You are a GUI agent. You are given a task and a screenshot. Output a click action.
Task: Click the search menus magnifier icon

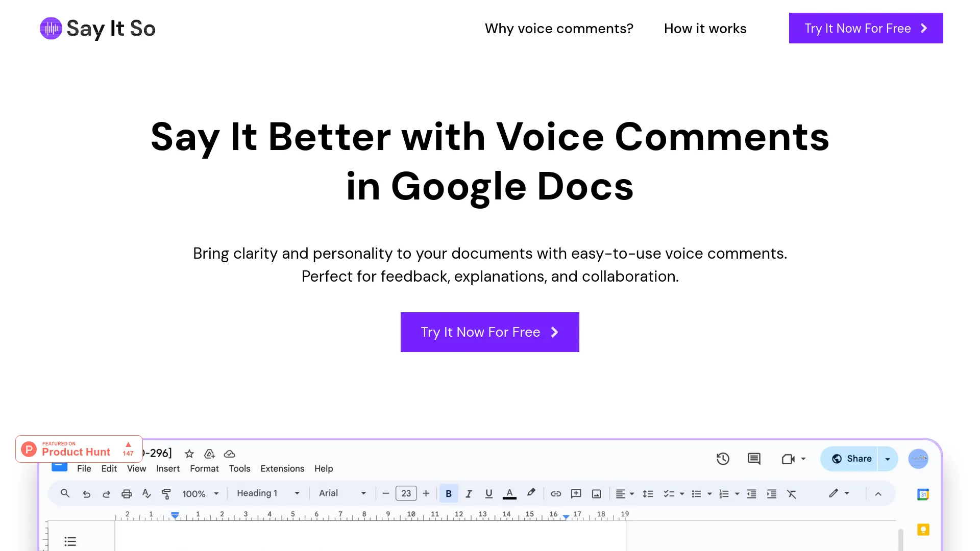coord(65,493)
